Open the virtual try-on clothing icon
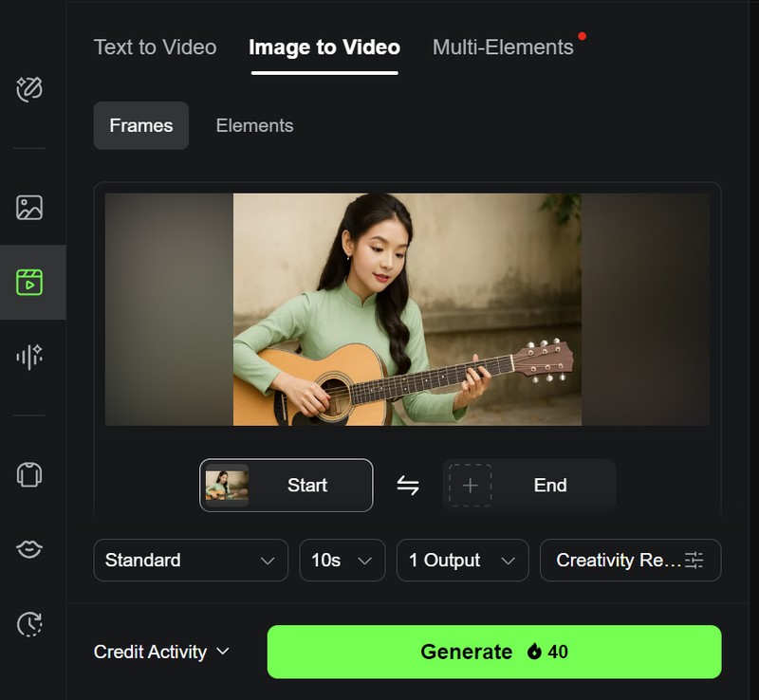759x700 pixels. 29,474
